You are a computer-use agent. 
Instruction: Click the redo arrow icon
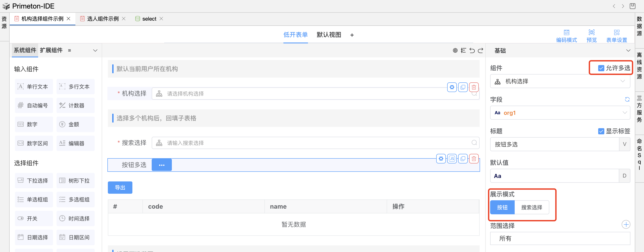pos(480,50)
